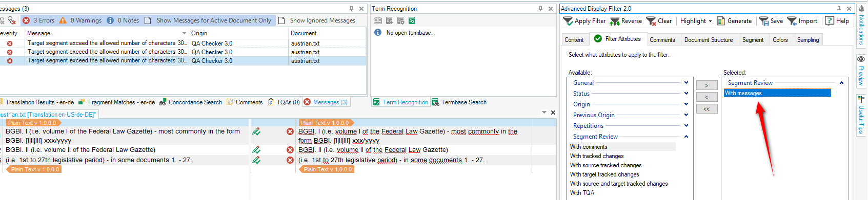Open the TQAs (0) tab
The height and width of the screenshot is (200, 868).
coord(284,102)
